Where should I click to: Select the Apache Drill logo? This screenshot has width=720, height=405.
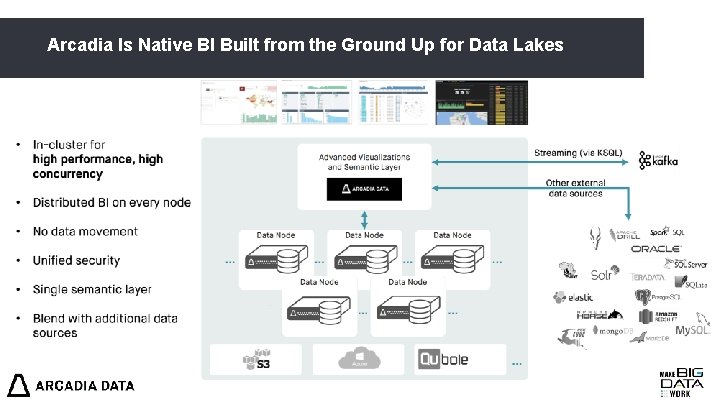tap(624, 235)
